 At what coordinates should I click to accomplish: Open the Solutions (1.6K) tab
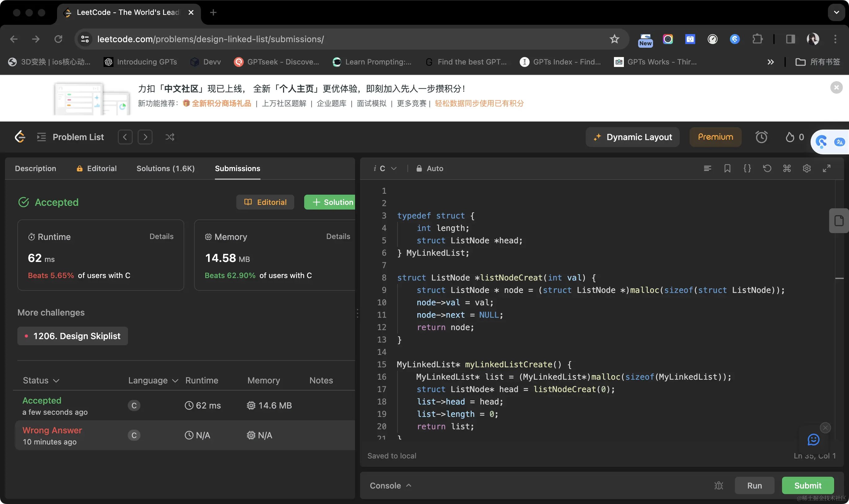(166, 168)
